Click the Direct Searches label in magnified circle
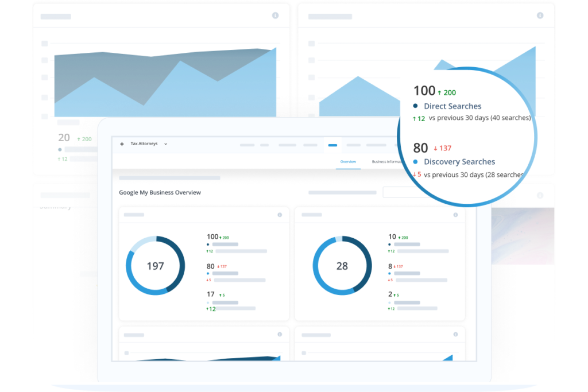Image resolution: width=588 pixels, height=392 pixels. pos(452,106)
